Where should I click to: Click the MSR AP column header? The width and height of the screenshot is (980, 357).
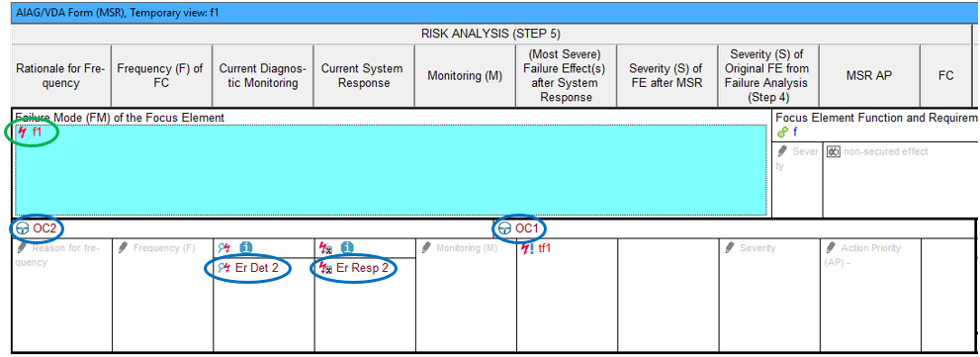869,75
